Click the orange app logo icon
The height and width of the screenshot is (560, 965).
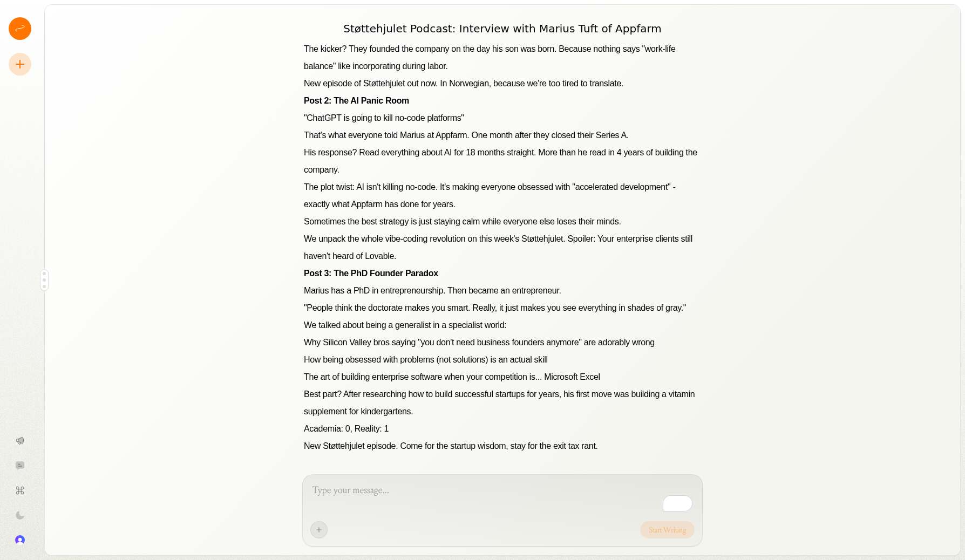click(x=20, y=29)
